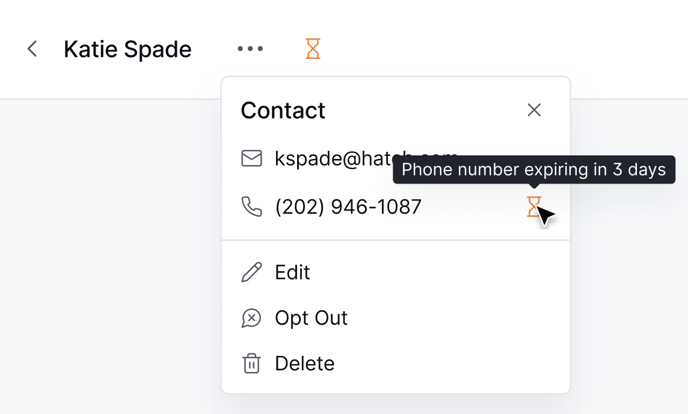This screenshot has height=414, width=688.
Task: Click the hourglass icon next to phone number
Action: (534, 206)
